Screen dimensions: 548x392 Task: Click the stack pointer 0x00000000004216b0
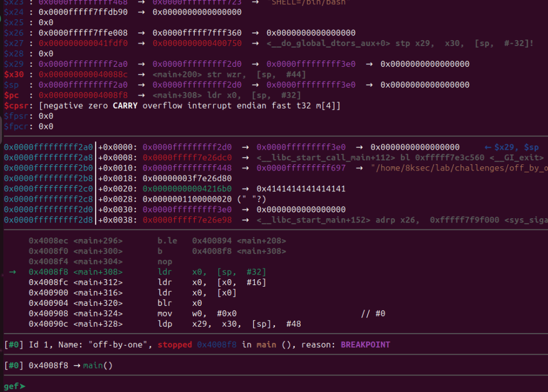pos(187,189)
